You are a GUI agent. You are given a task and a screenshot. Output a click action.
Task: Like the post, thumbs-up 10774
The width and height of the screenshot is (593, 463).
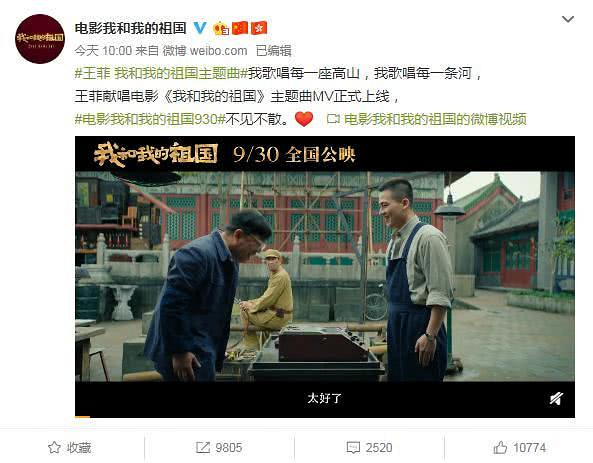pyautogui.click(x=520, y=448)
